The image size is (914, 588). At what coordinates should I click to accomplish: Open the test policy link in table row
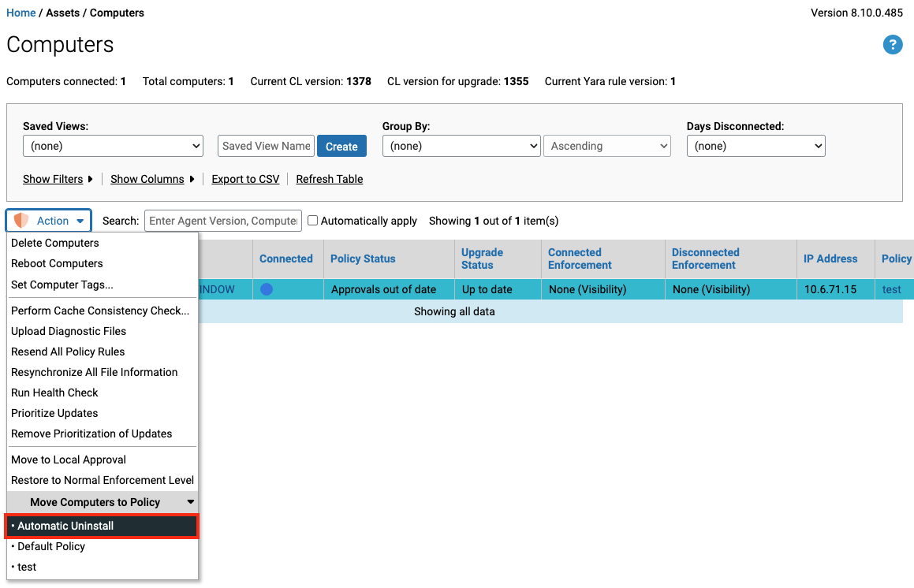point(891,289)
